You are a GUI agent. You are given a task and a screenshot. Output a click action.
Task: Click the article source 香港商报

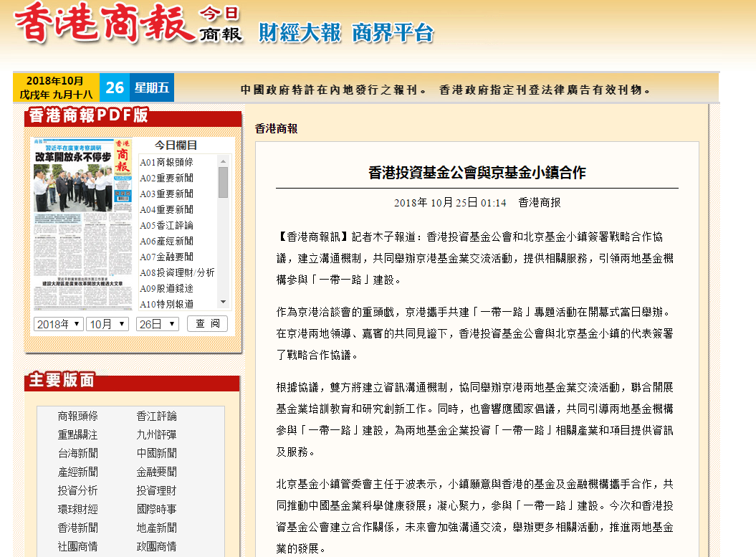540,203
